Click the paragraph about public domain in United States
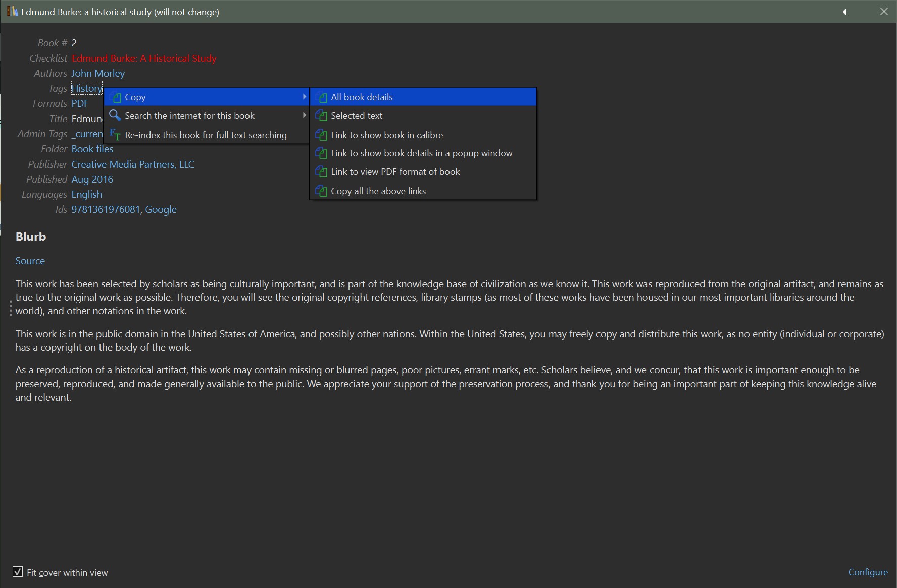897x588 pixels. click(x=450, y=340)
